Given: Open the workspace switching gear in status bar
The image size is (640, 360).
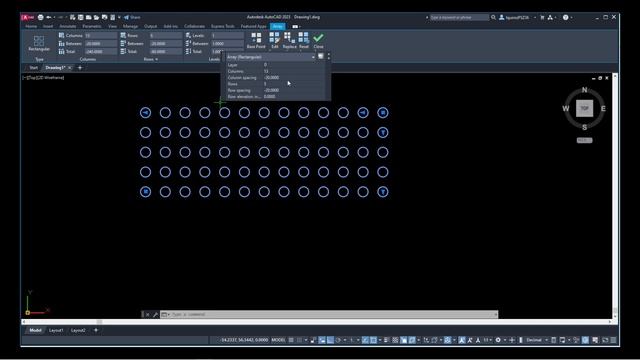Looking at the screenshot, I should [x=498, y=340].
